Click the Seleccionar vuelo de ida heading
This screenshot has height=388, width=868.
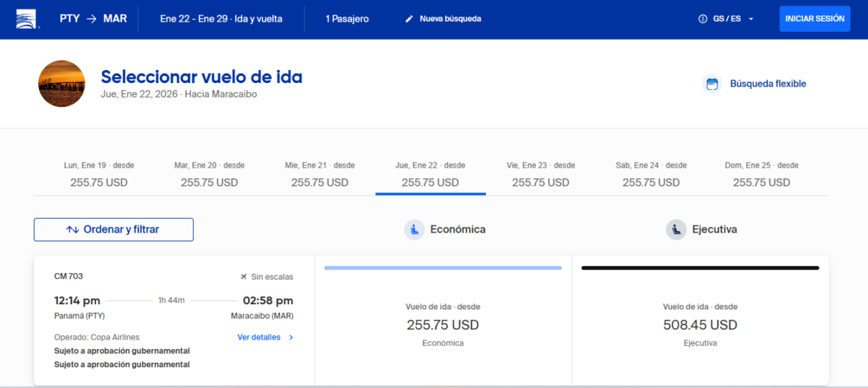202,77
